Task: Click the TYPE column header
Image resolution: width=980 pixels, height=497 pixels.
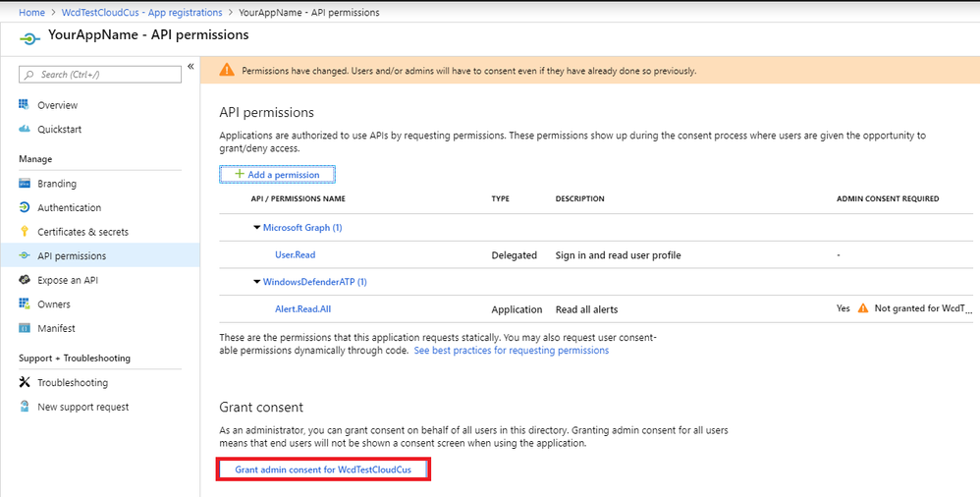Action: coord(501,198)
